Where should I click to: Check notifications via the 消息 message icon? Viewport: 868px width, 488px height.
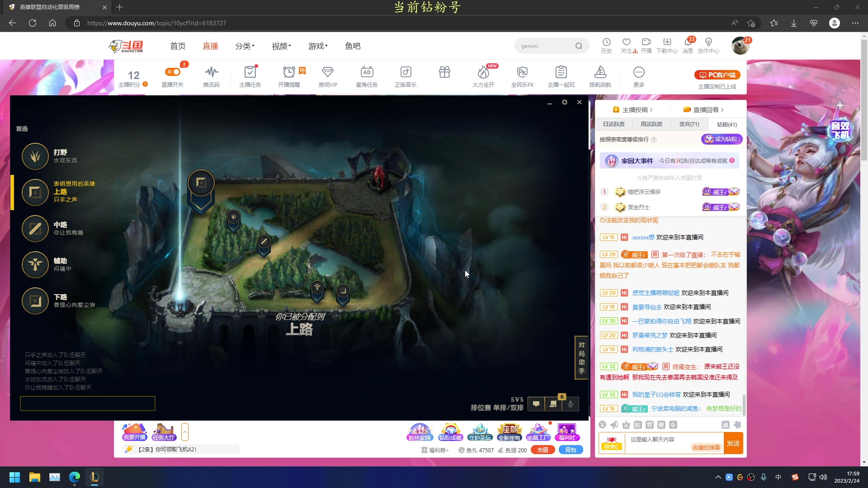pyautogui.click(x=688, y=45)
